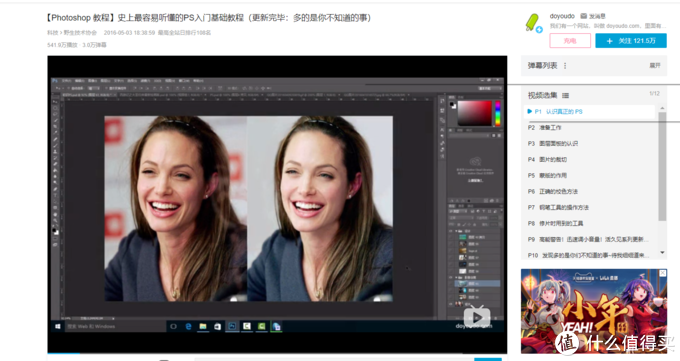Viewport: 680px width, 361px height.
Task: Click the 小年 YEAH advertisement image
Action: 594,311
